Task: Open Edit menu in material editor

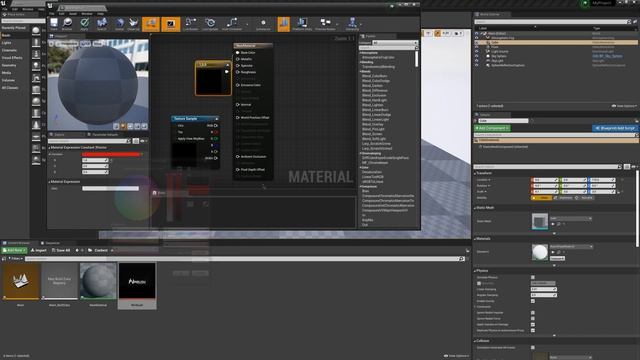Action: coord(62,13)
